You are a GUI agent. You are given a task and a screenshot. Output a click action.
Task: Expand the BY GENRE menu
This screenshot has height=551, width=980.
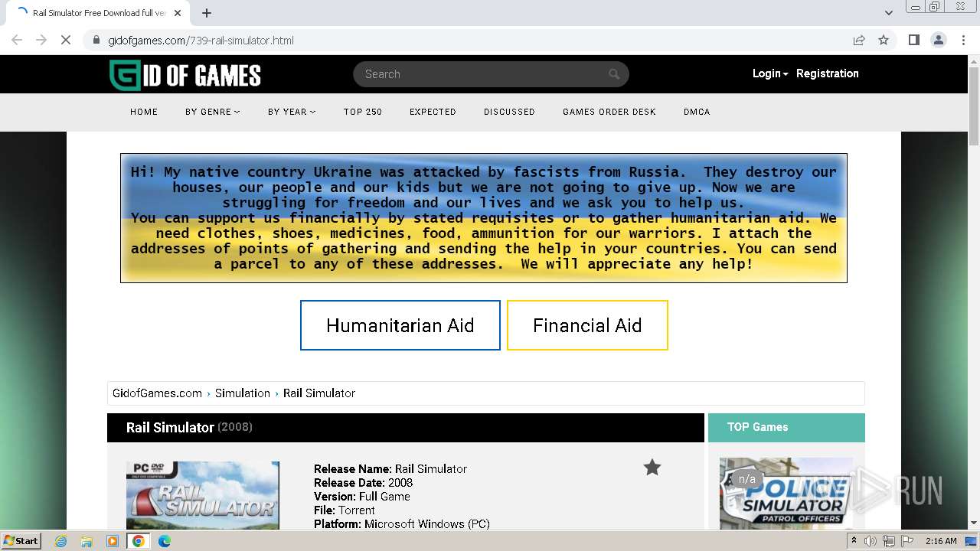click(212, 112)
